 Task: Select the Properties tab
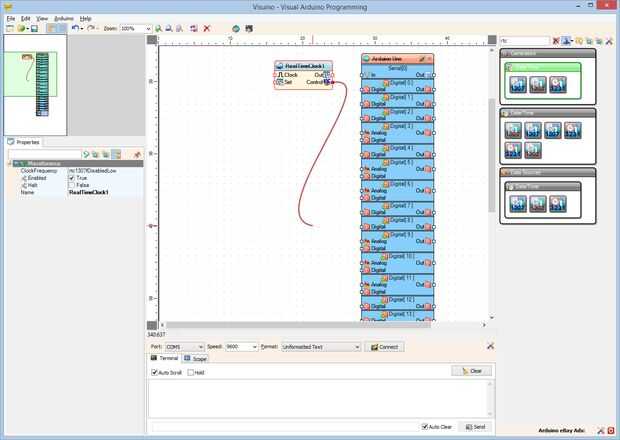coord(24,142)
